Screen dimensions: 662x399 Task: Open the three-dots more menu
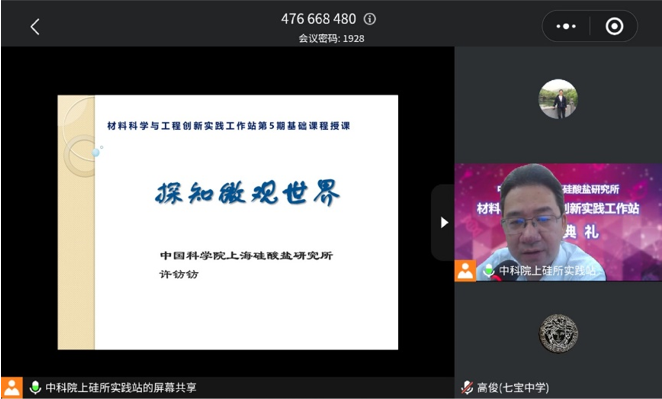click(x=566, y=26)
